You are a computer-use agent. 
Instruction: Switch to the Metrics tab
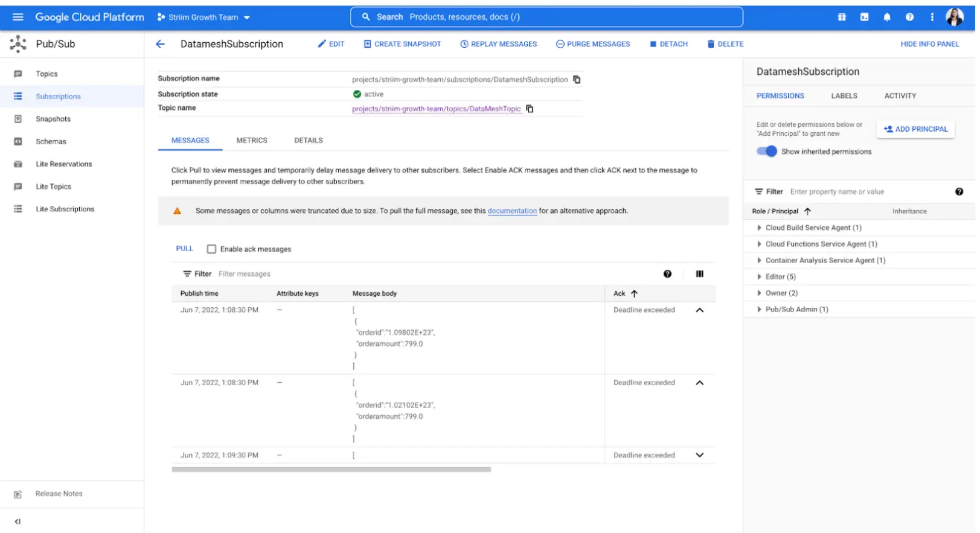pyautogui.click(x=251, y=140)
